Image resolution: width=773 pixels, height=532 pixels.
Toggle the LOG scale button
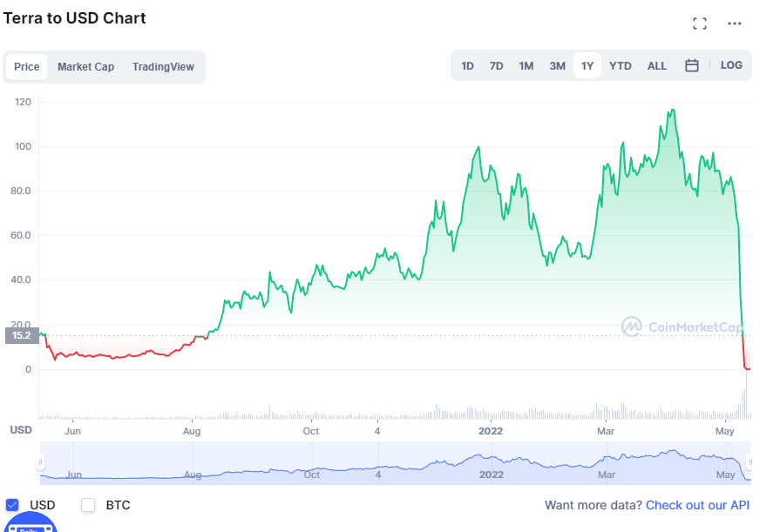click(731, 65)
